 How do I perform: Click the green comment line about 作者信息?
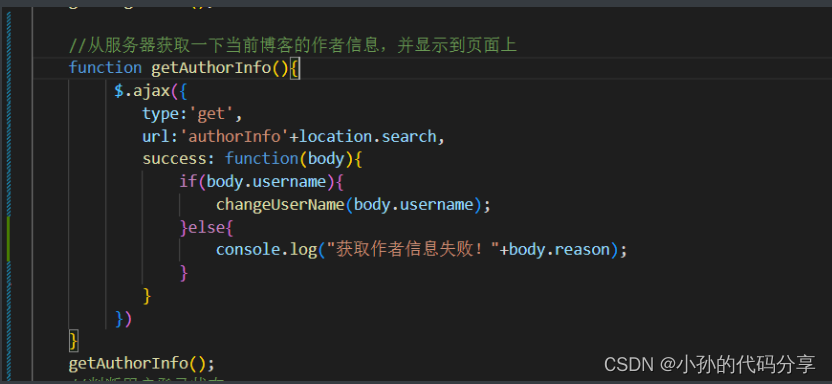click(292, 46)
